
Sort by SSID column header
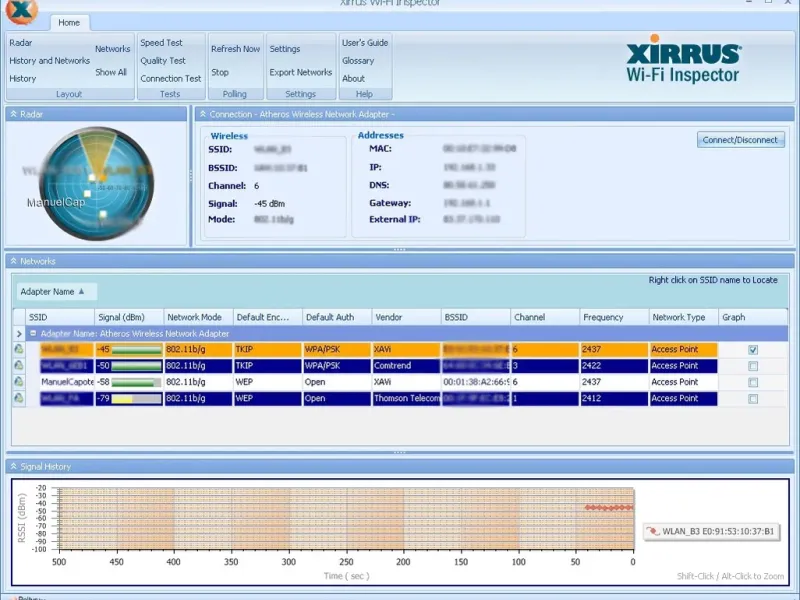[x=60, y=317]
